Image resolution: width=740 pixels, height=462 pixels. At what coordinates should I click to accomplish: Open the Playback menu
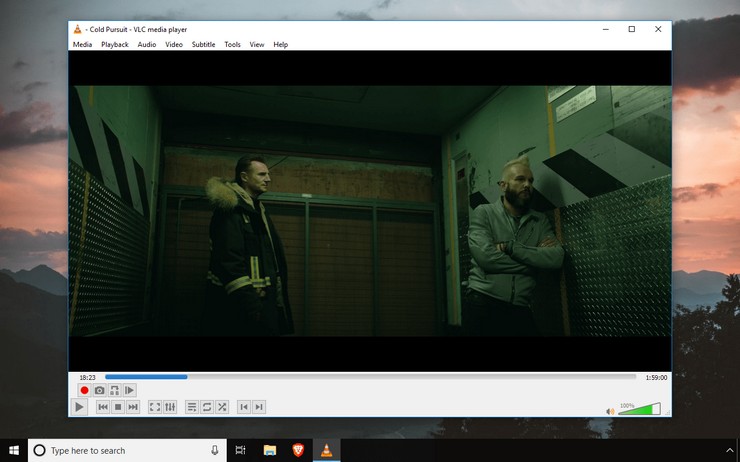click(x=114, y=44)
